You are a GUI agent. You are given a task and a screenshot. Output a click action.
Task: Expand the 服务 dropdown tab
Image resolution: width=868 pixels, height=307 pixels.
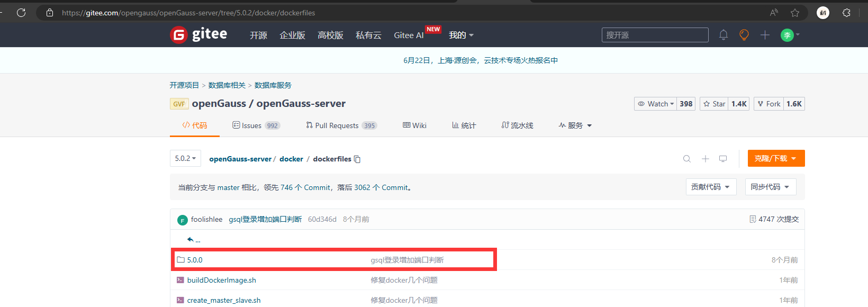(x=575, y=125)
